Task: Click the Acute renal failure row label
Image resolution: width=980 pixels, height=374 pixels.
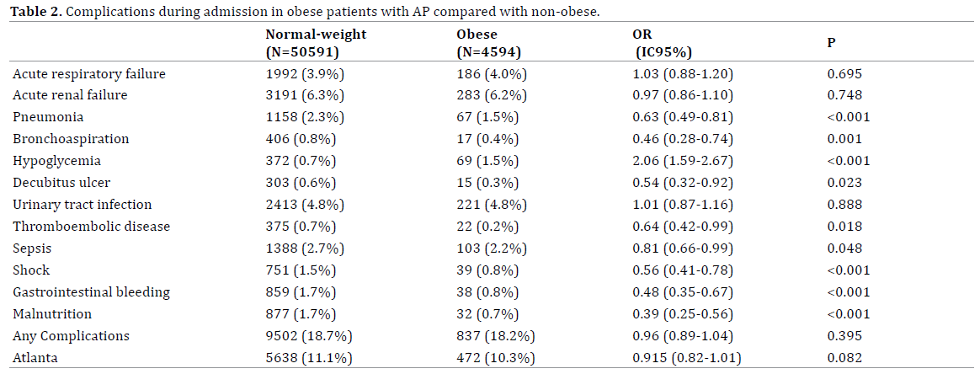Action: 70,95
